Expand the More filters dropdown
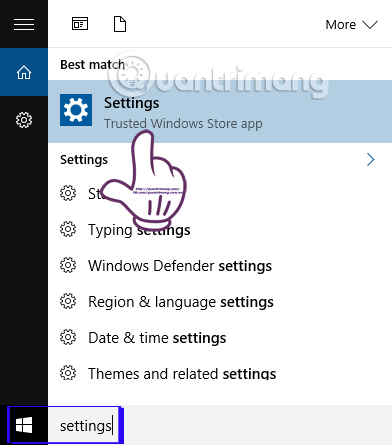The height and width of the screenshot is (445, 392). (x=351, y=24)
